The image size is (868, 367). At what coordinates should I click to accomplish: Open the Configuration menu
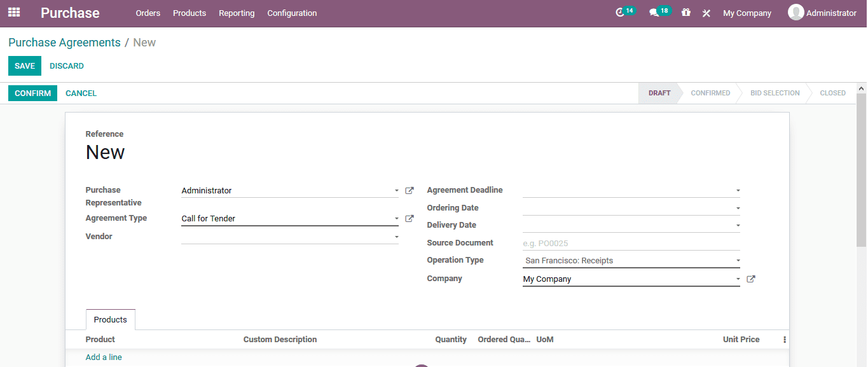(292, 13)
